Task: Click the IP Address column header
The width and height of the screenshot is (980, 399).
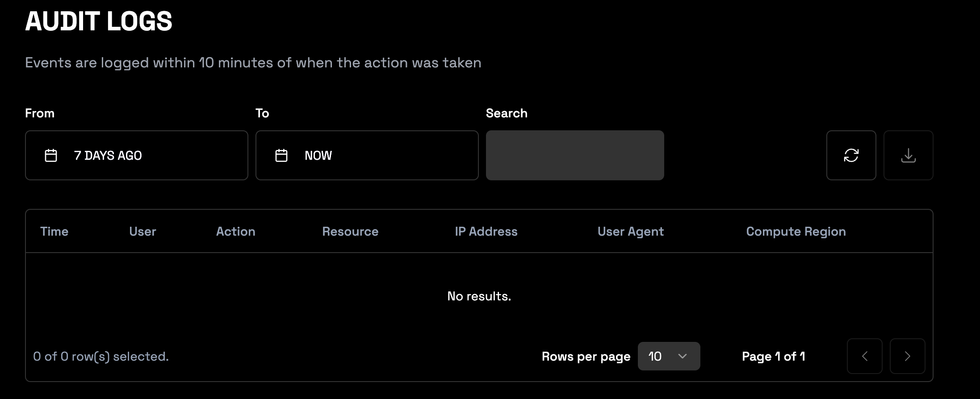Action: click(486, 231)
